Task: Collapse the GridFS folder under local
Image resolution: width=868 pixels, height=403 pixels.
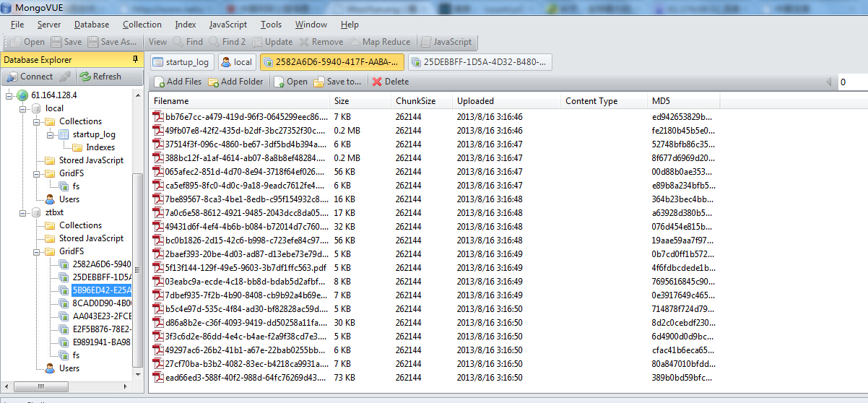Action: tap(37, 173)
